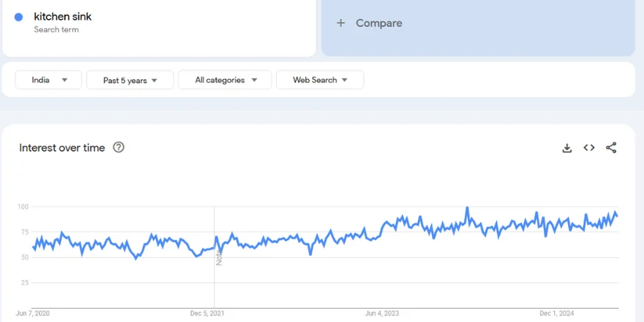Screen dimensions: 644x322
Task: Download the Interest over time data
Action: (x=567, y=148)
